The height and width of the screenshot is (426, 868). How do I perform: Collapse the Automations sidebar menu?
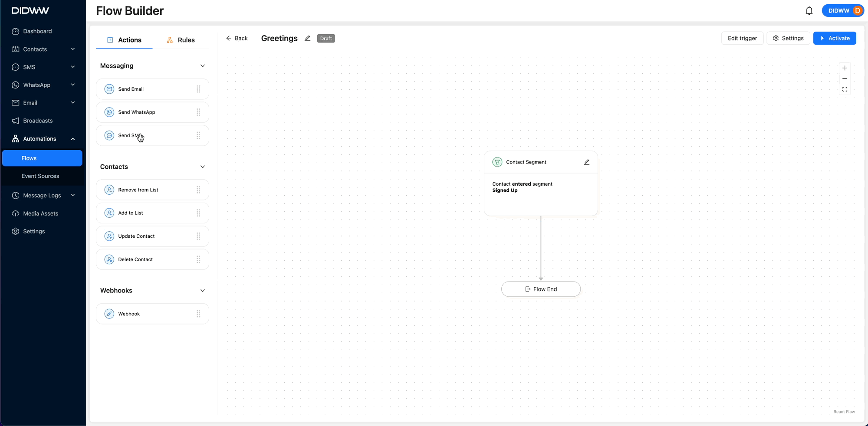(x=73, y=139)
